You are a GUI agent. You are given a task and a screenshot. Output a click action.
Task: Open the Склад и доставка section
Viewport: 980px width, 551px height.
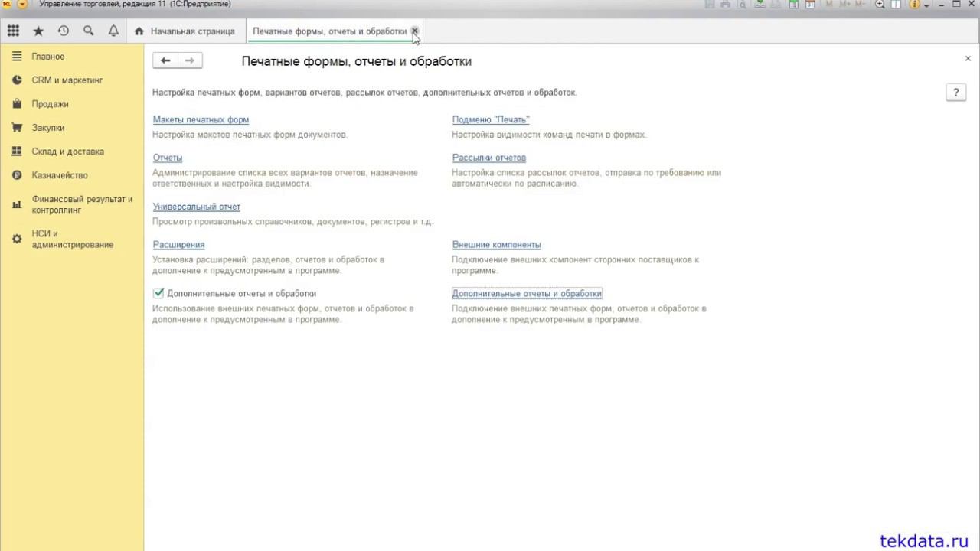pyautogui.click(x=68, y=152)
